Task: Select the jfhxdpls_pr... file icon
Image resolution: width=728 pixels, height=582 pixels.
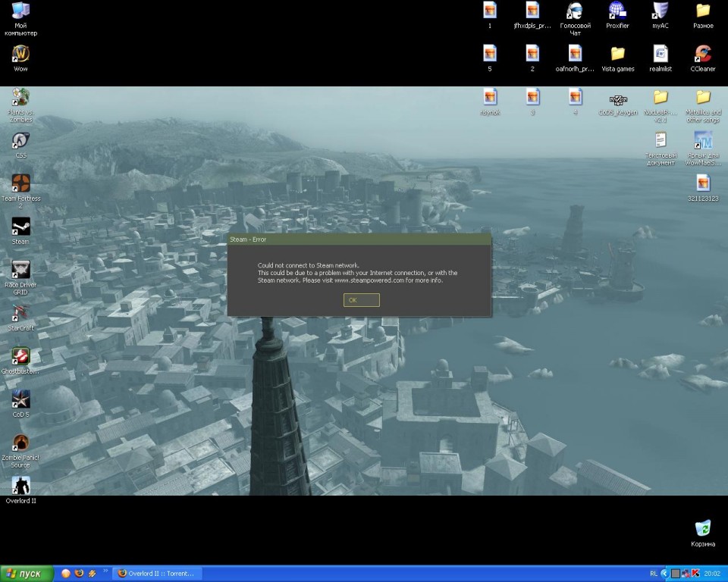Action: coord(532,15)
